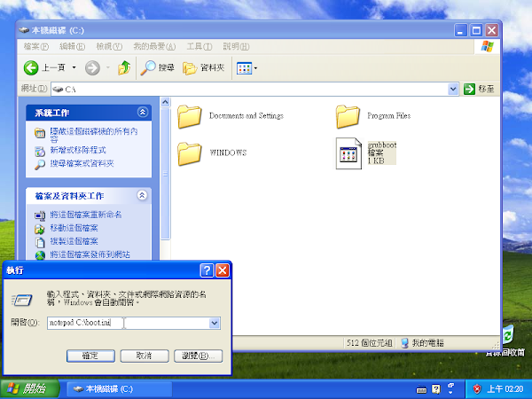This screenshot has height=399, width=532.
Task: Click the rename this file icon
Action: pyautogui.click(x=40, y=215)
